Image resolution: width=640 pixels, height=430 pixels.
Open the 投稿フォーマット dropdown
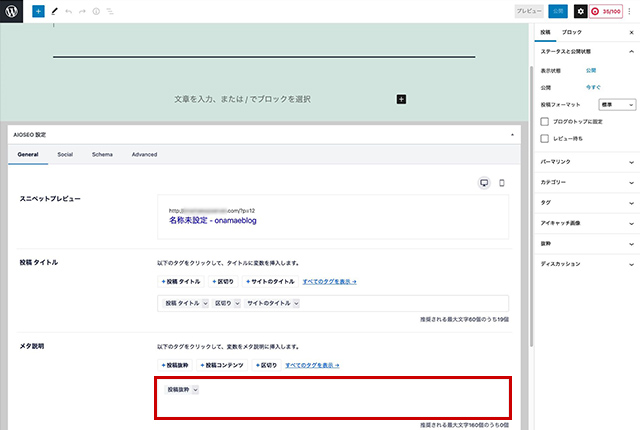(x=617, y=105)
